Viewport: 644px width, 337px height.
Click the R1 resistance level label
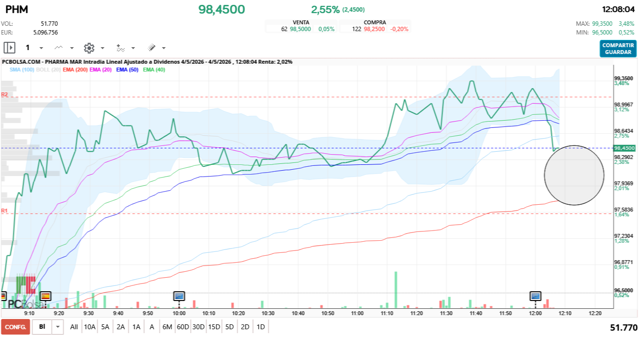4,211
